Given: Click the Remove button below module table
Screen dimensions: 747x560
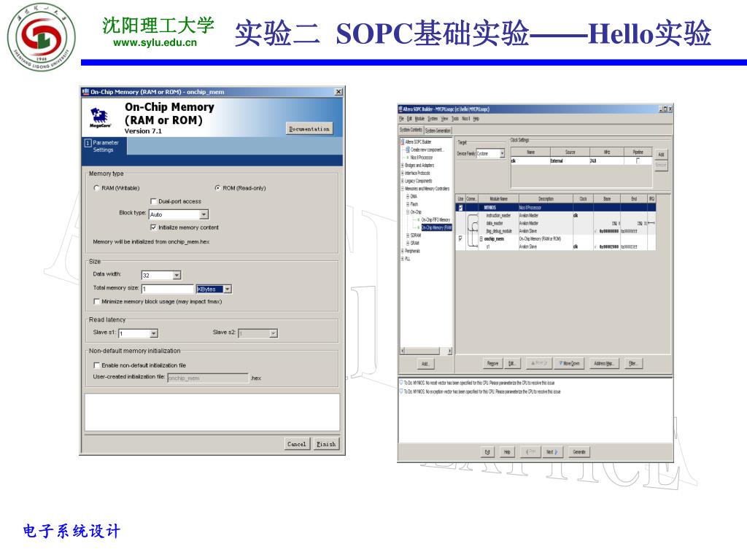Looking at the screenshot, I should [x=492, y=363].
